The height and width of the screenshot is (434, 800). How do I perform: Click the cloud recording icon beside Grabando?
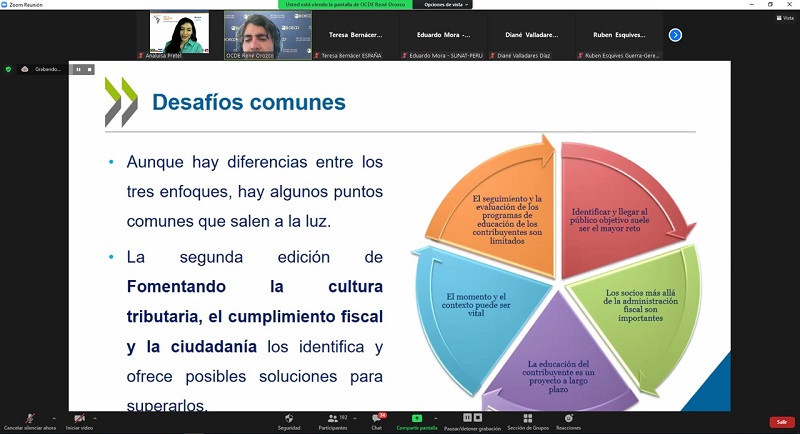click(24, 69)
